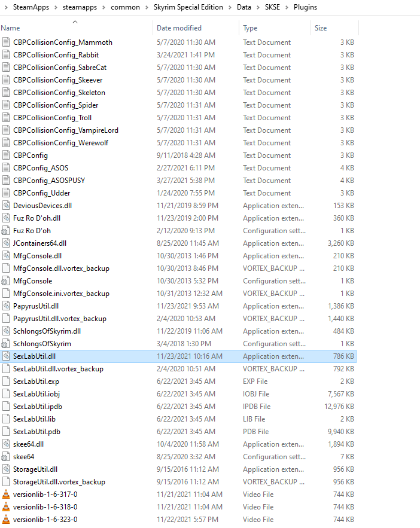Select MfgConsole.ini.vortex_backup file name
420x528 pixels.
(x=61, y=293)
